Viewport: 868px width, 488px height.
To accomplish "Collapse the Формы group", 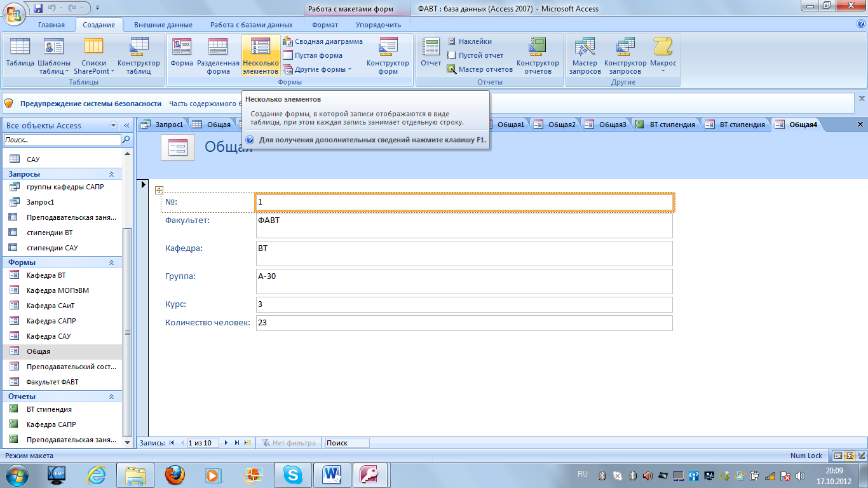I will pyautogui.click(x=111, y=262).
